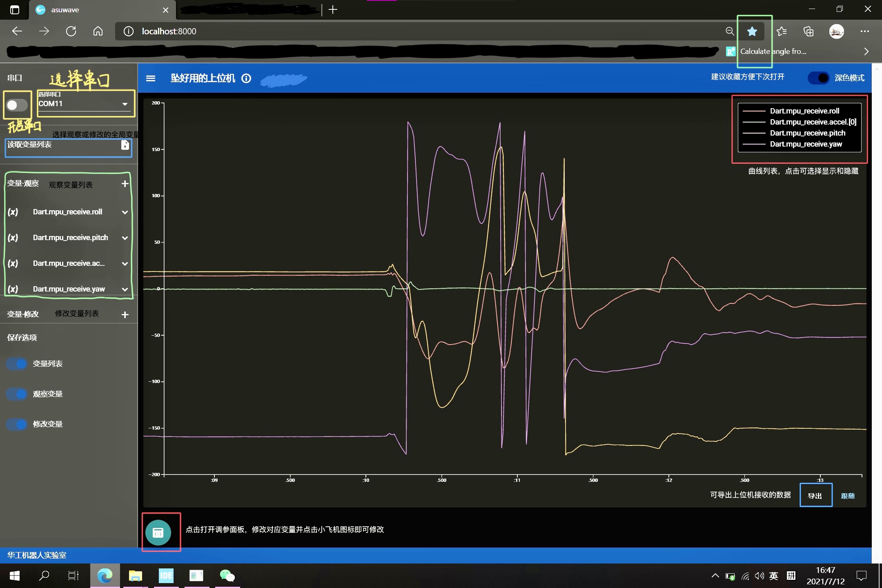Viewport: 882px width, 588px height.
Task: Click the browser favorites star icon
Action: (752, 31)
